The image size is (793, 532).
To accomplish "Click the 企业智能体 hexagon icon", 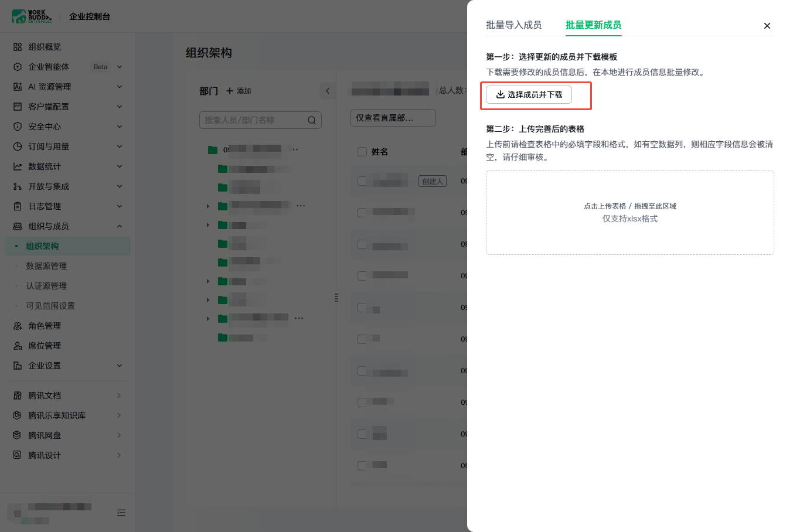I will tap(18, 67).
